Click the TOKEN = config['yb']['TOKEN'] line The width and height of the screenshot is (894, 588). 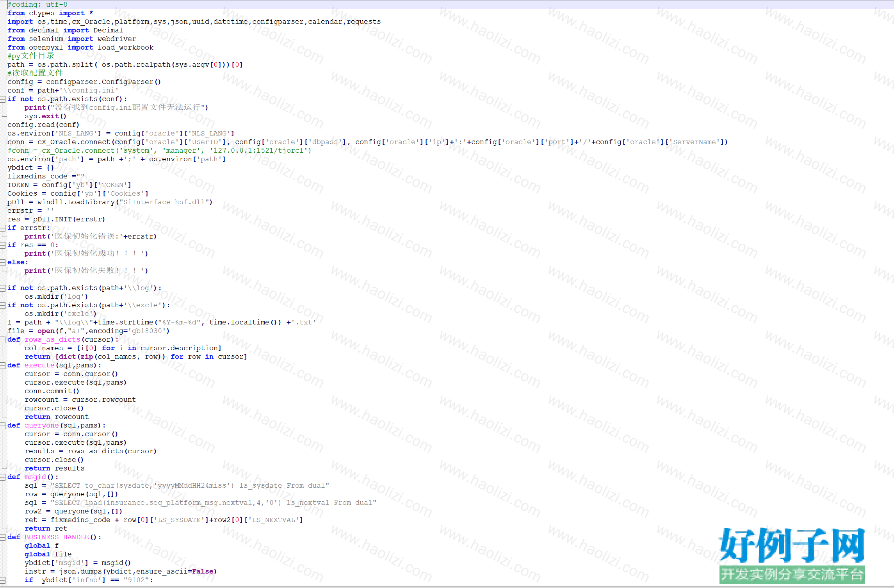[69, 185]
